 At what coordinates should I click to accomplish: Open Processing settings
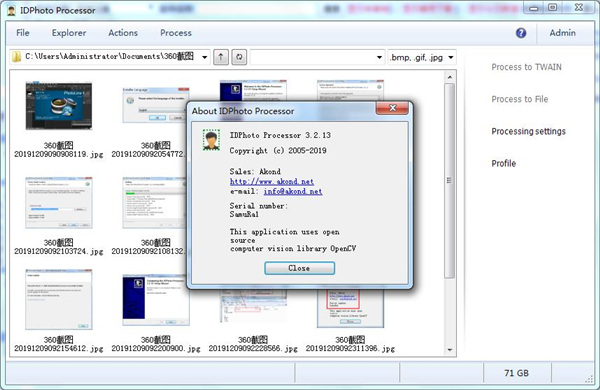click(528, 131)
